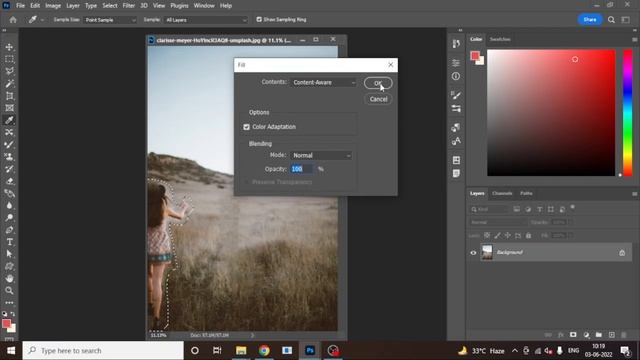The image size is (640, 360).
Task: Click the Home icon in options bar
Action: coord(13,20)
